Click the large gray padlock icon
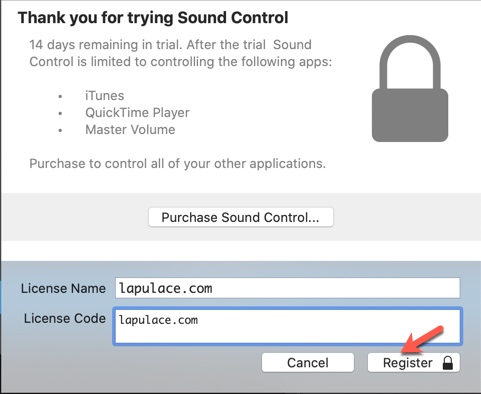This screenshot has height=394, width=481. (x=410, y=89)
